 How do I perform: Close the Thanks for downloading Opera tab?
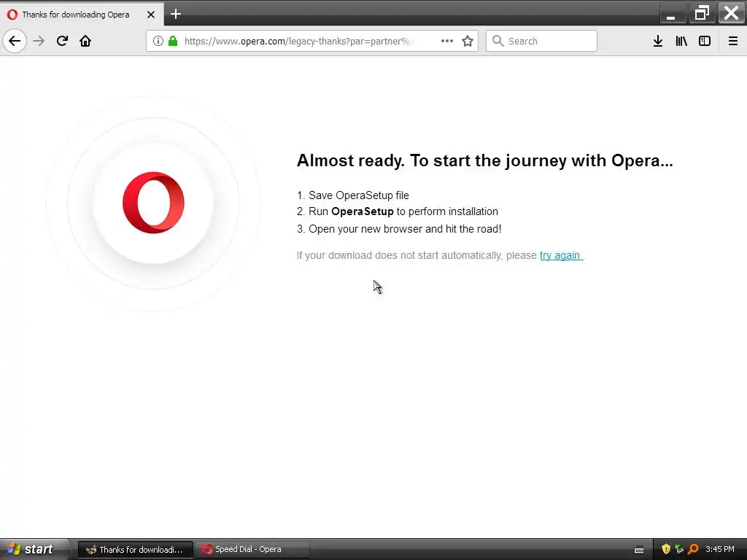pyautogui.click(x=151, y=15)
